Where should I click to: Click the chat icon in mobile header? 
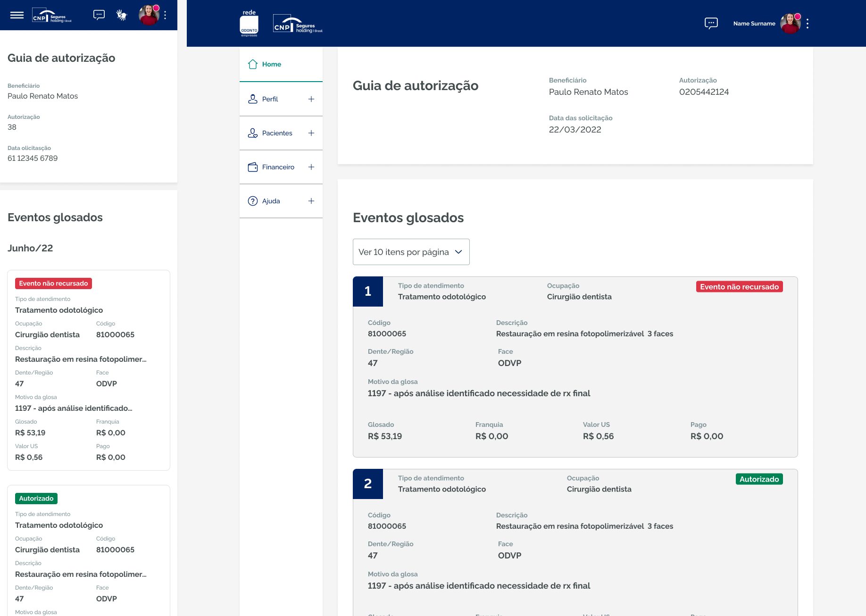pos(99,15)
